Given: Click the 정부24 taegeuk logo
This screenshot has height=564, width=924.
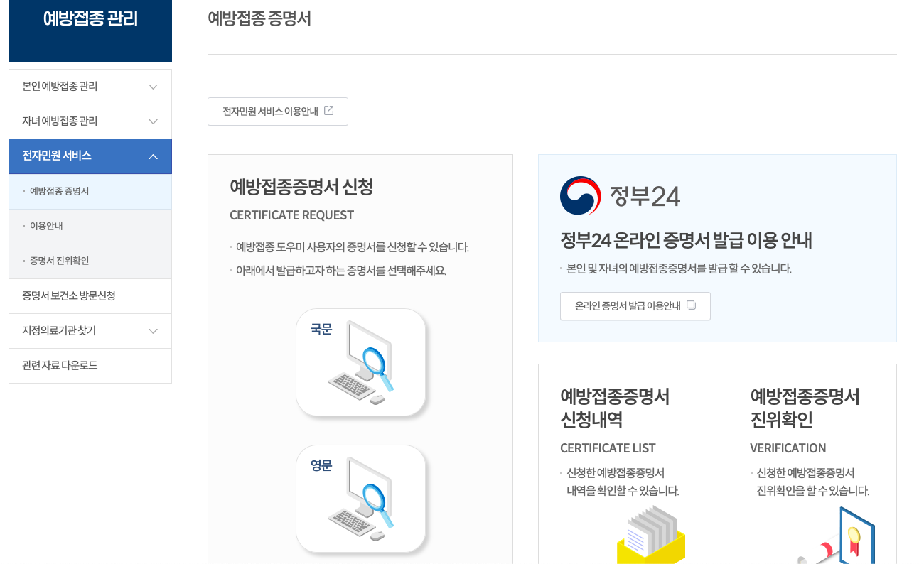Looking at the screenshot, I should click(581, 195).
